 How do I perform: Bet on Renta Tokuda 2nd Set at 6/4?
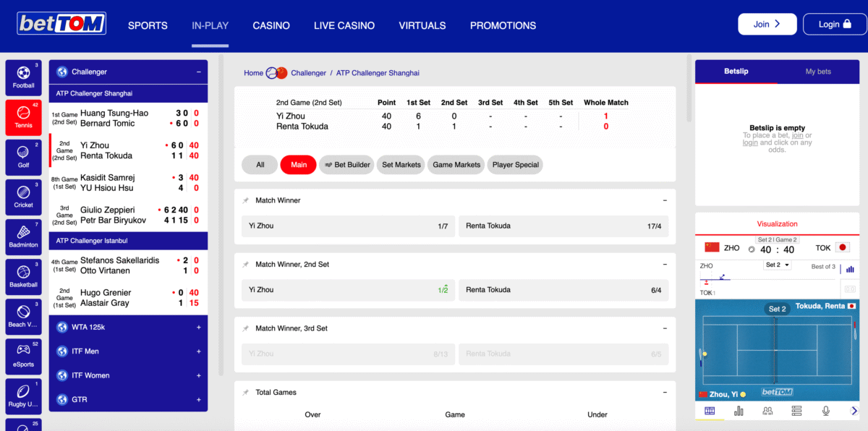pos(563,290)
